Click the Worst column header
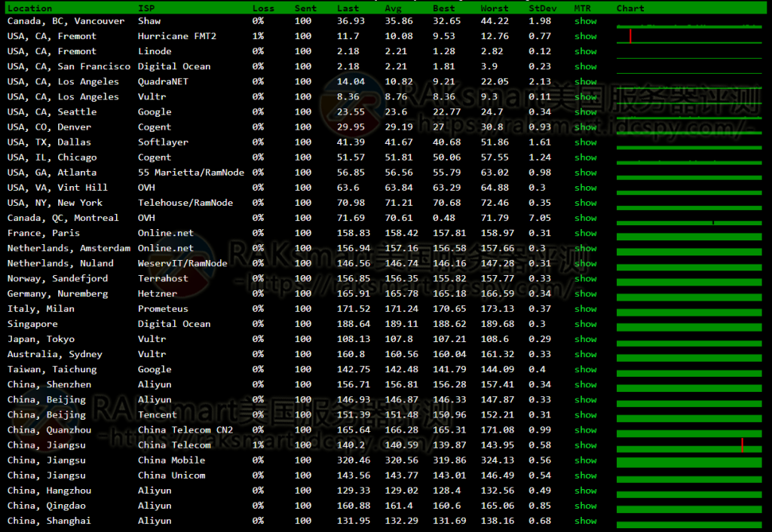Screen dimensions: 772x532 495,8
